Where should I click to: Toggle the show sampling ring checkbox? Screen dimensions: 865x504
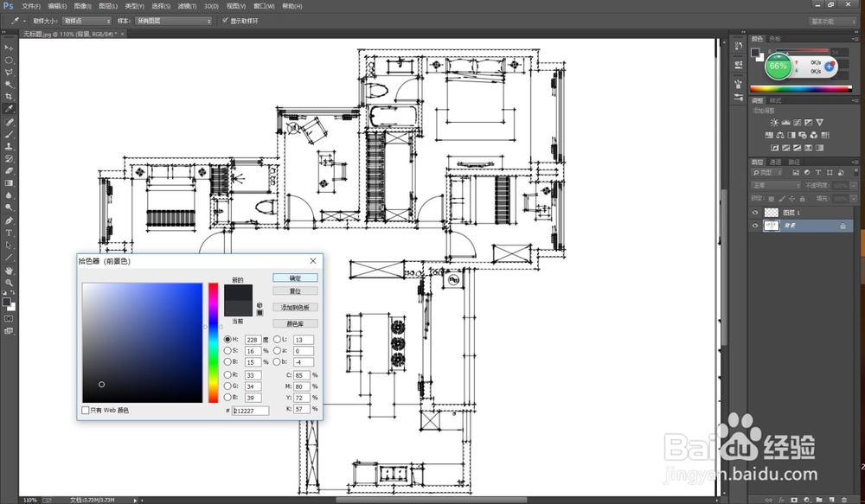coord(225,21)
